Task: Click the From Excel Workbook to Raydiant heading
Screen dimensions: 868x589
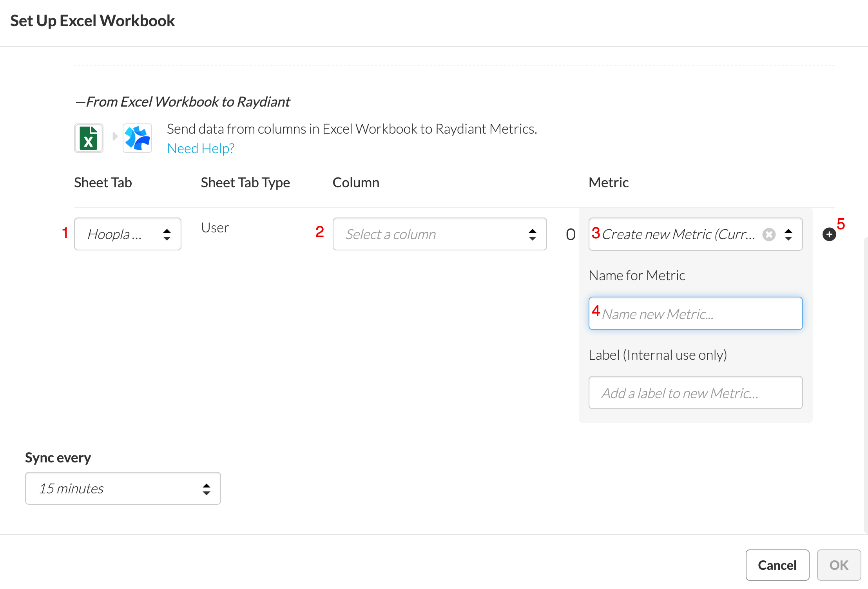Action: (x=183, y=102)
